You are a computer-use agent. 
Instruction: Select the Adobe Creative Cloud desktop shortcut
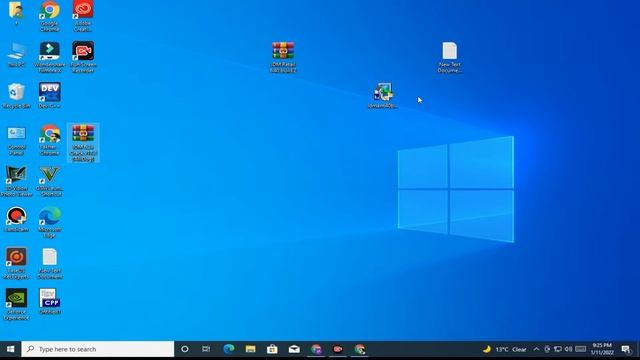coord(83,16)
